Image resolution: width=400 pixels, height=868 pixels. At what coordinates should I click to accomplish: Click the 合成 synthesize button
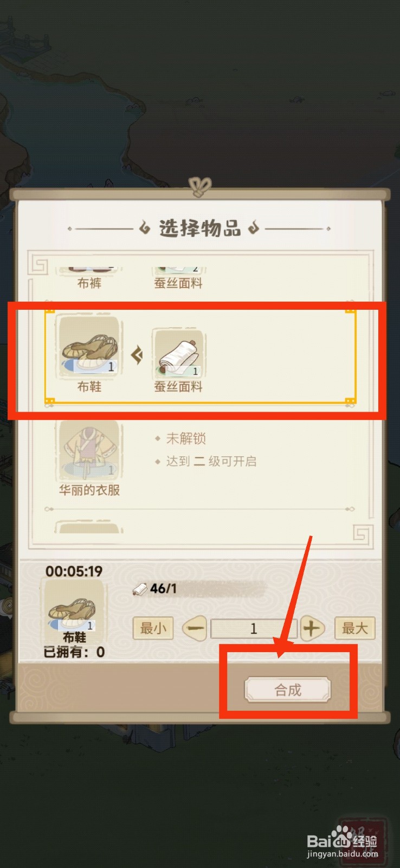pos(288,690)
